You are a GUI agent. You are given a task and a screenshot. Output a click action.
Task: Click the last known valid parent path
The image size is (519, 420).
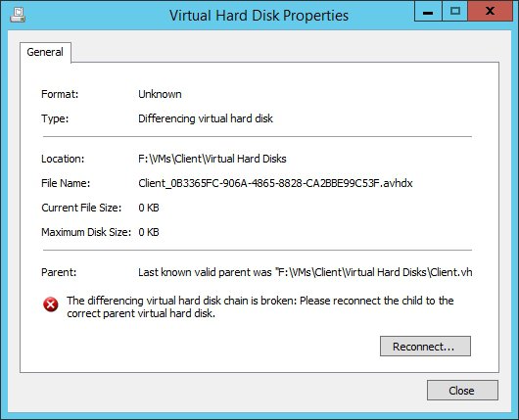coord(306,272)
